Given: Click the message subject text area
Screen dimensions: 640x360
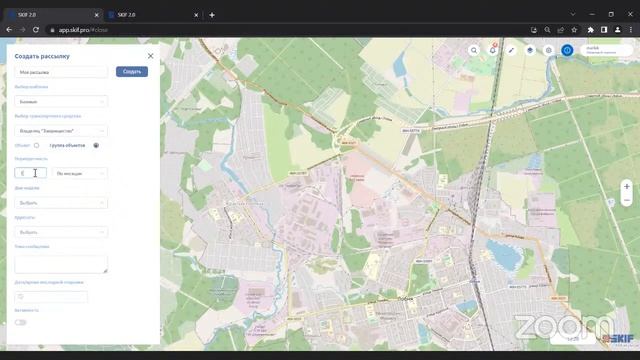Looking at the screenshot, I should point(61,264).
